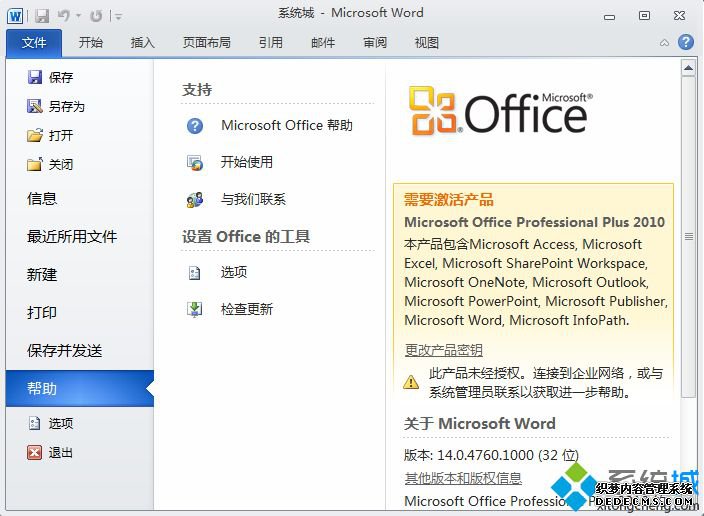This screenshot has width=704, height=516.
Task: Open 最近所用文件 backstage section
Action: (x=72, y=236)
